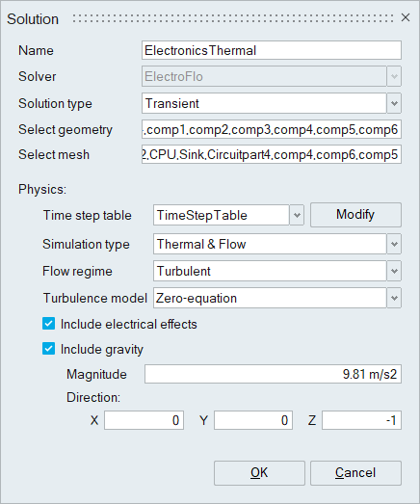The image size is (420, 504).
Task: Click the Select geometry field
Action: pos(272,129)
